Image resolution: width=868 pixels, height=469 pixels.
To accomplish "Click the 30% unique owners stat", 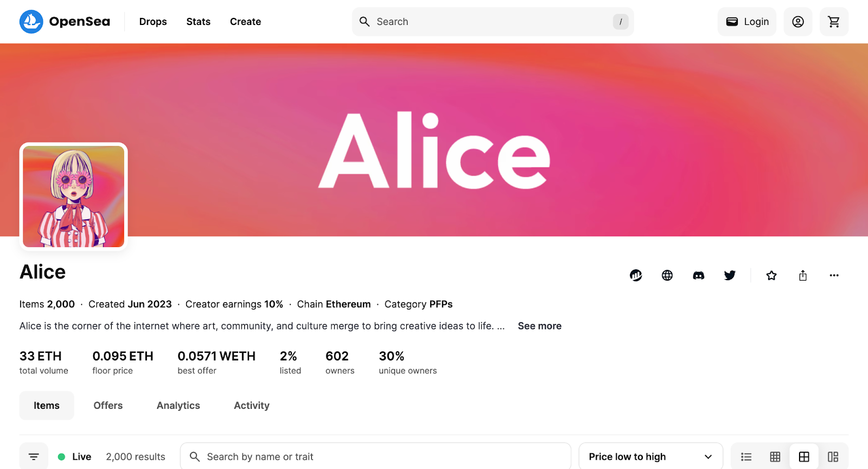I will (x=407, y=362).
